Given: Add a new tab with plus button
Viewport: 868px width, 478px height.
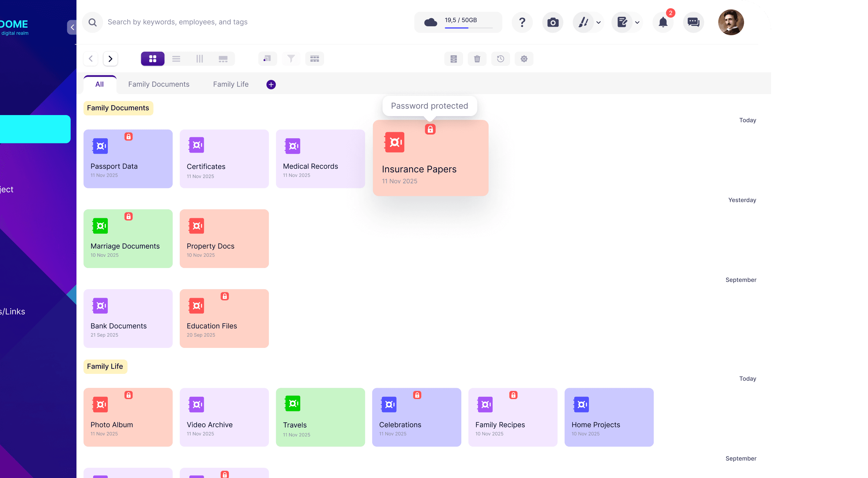Looking at the screenshot, I should click(271, 85).
